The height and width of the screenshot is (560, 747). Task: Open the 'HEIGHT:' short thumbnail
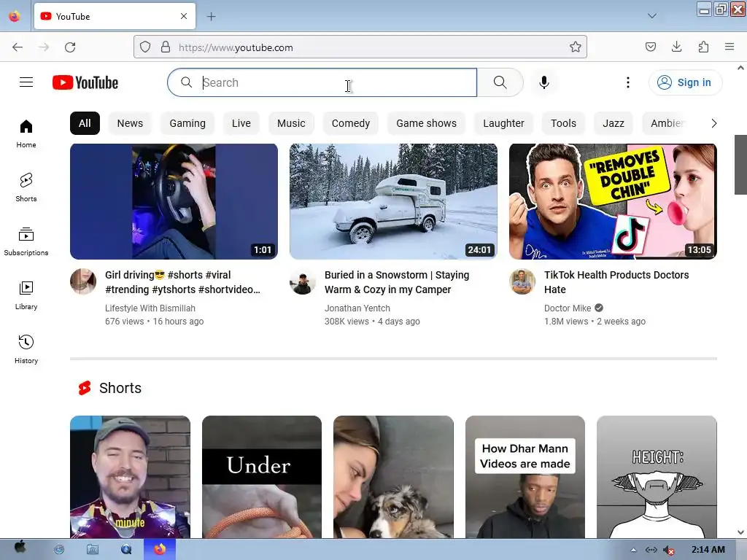[x=657, y=477]
